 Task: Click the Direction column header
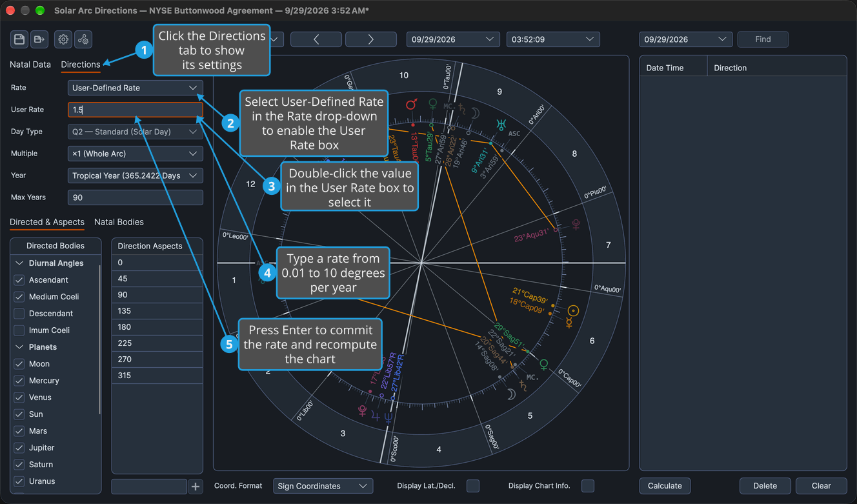pos(777,68)
